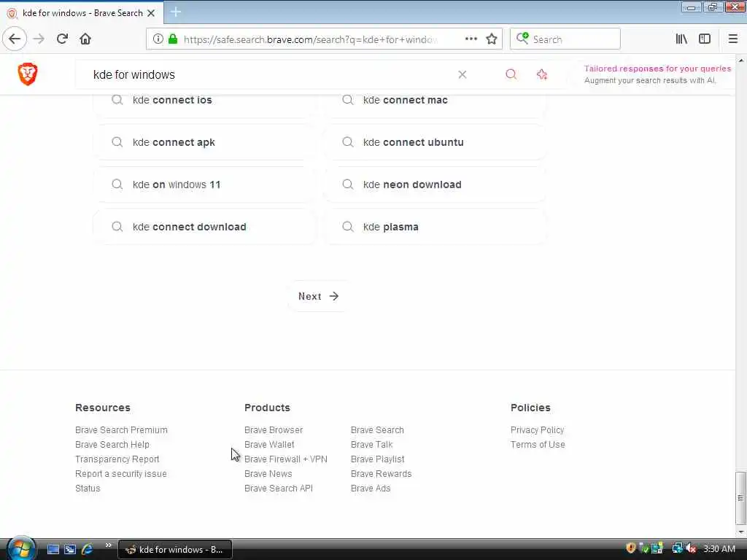Image resolution: width=747 pixels, height=560 pixels.
Task: Launch Internet Explorer from quick launch
Action: click(x=88, y=550)
